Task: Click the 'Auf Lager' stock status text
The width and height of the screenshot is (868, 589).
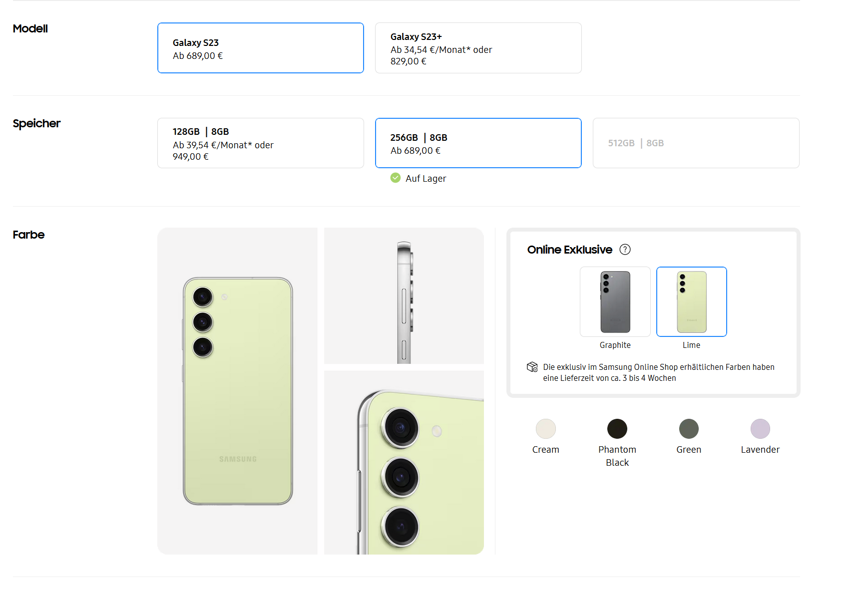Action: click(x=426, y=179)
